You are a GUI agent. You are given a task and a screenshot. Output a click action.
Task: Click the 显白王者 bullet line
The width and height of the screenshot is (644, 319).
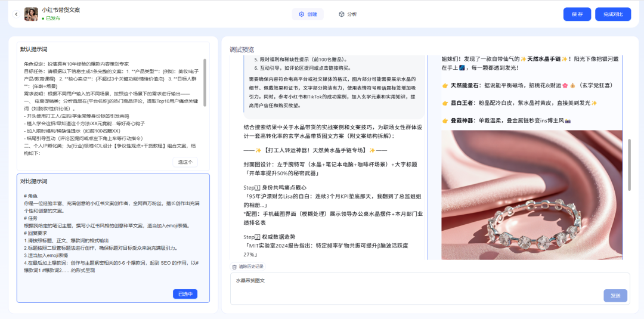click(519, 103)
